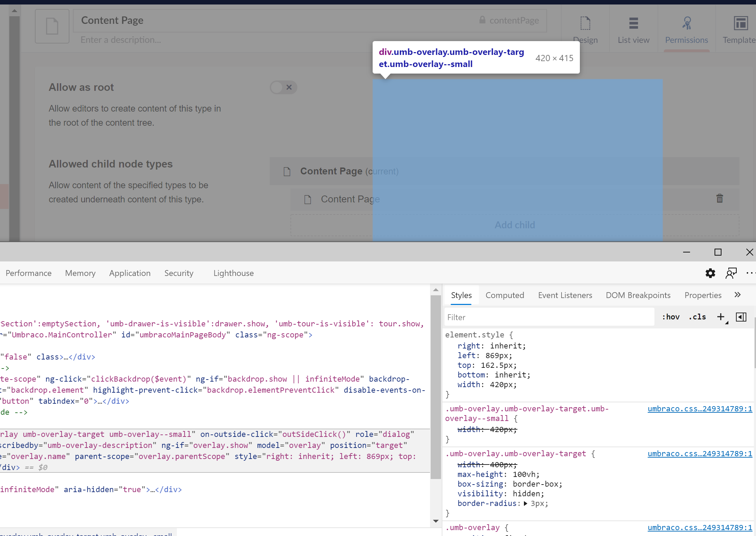Delete Content Page child using the trash icon
Viewport: 756px width, 536px height.
[x=719, y=198]
